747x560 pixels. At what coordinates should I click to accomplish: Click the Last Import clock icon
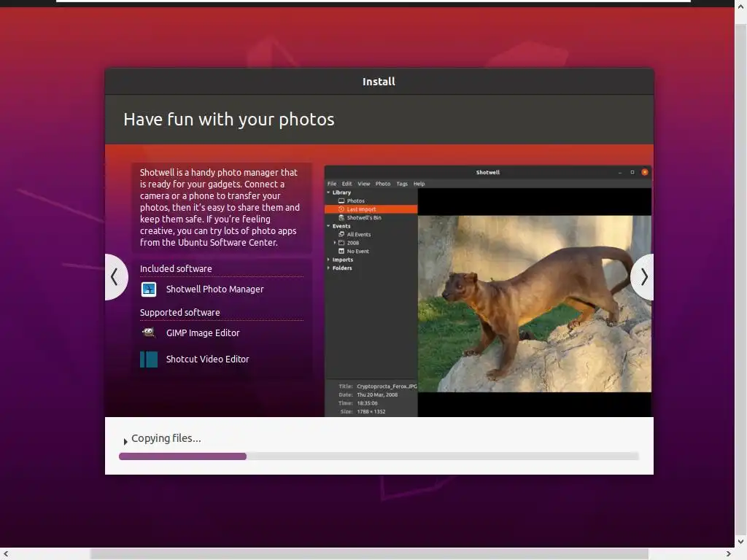341,209
